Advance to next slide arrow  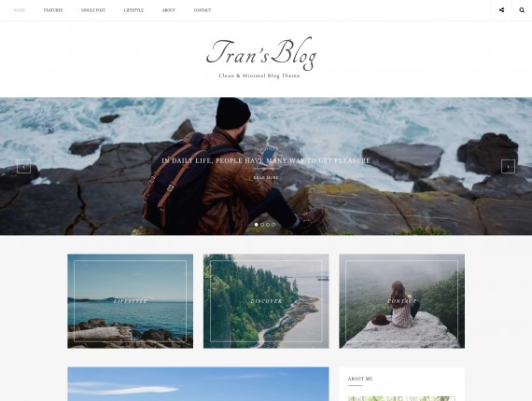tap(508, 166)
